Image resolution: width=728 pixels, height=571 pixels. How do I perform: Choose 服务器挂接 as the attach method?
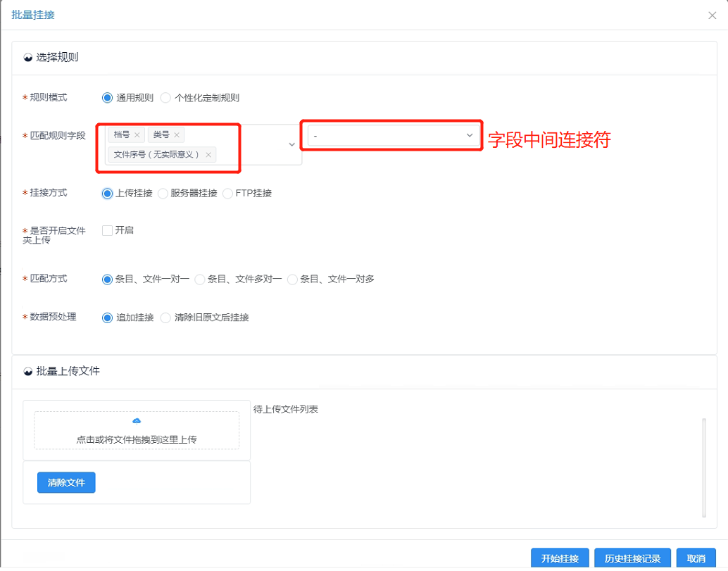[x=163, y=194]
